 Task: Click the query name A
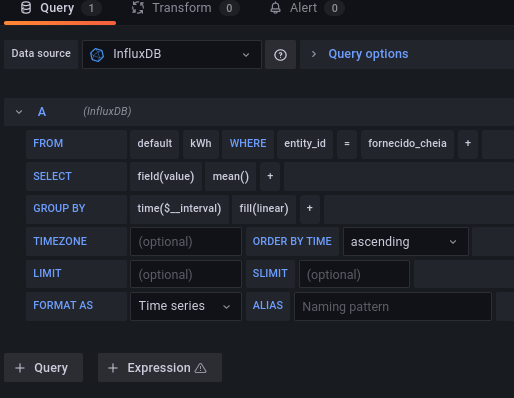[x=42, y=112]
